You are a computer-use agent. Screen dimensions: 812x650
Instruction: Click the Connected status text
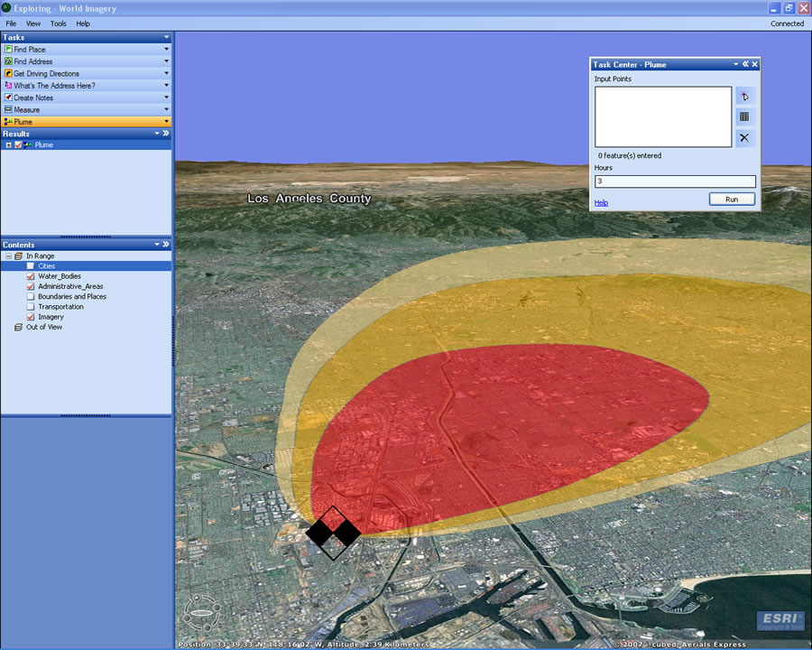pos(787,23)
